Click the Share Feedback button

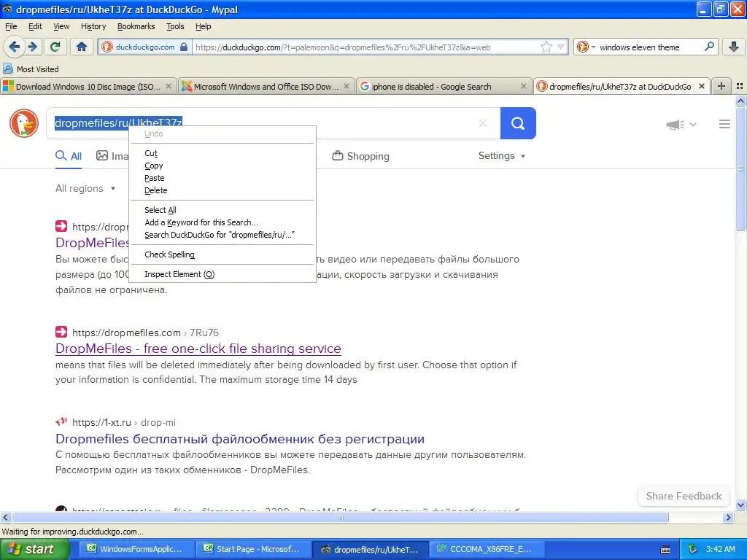[684, 496]
